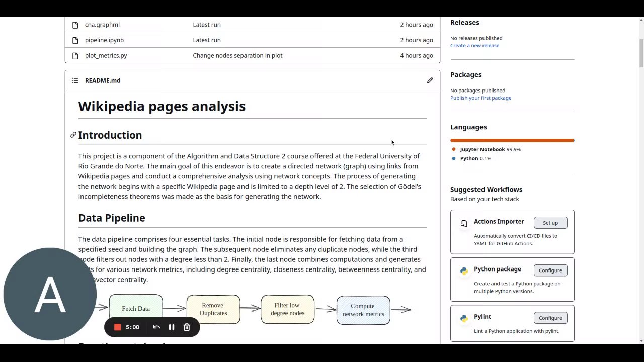Image resolution: width=644 pixels, height=362 pixels.
Task: Click the Python package logo icon
Action: coord(464,271)
